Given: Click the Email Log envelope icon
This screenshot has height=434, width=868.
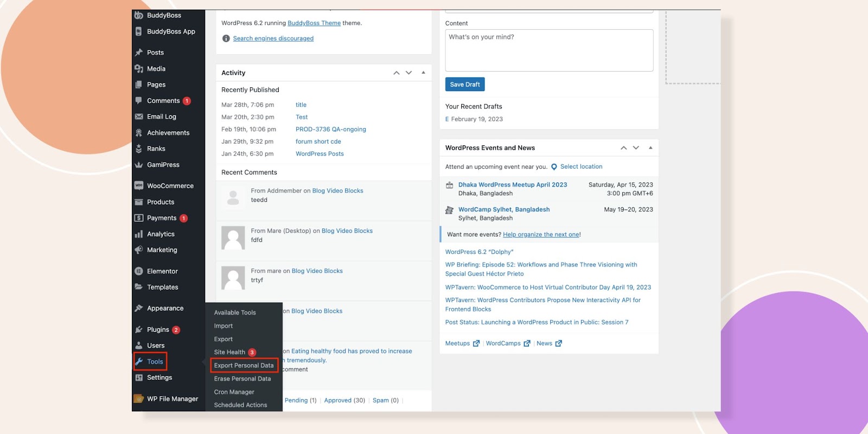Looking at the screenshot, I should tap(139, 117).
